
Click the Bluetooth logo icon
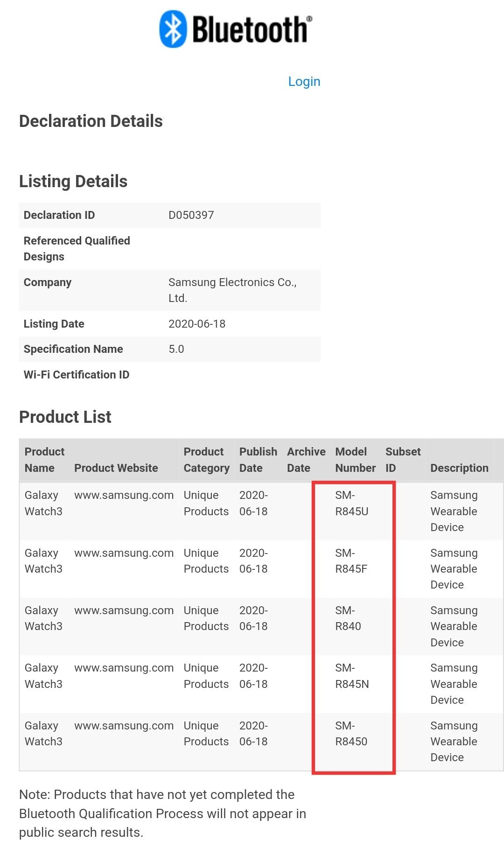(173, 29)
